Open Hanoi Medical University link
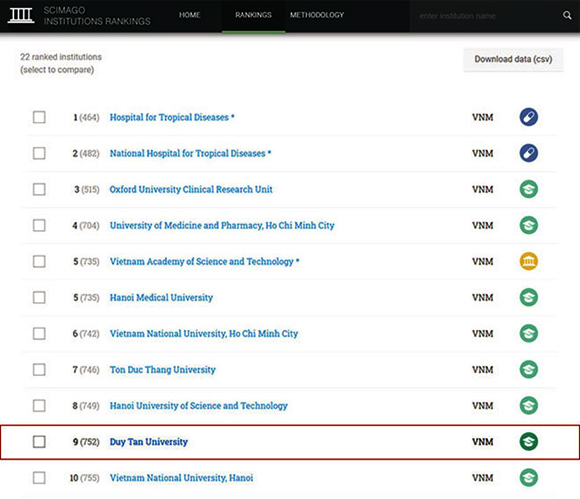This screenshot has height=499, width=580. [161, 297]
